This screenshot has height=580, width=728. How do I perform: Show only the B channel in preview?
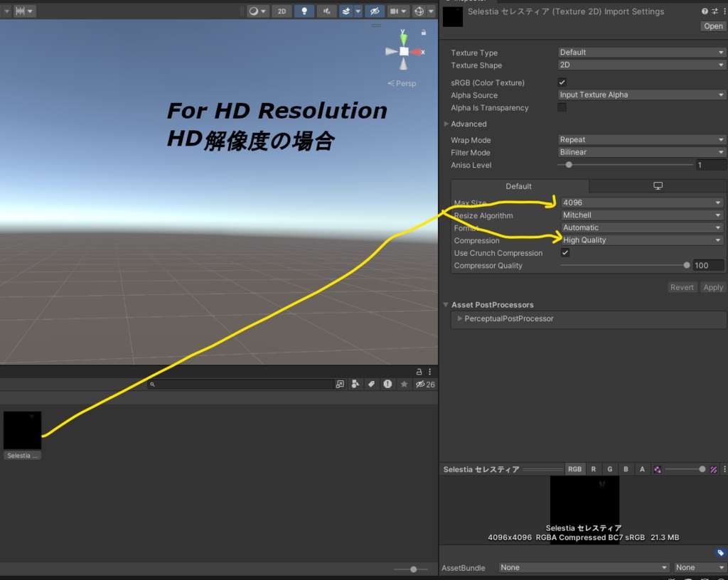(x=626, y=469)
